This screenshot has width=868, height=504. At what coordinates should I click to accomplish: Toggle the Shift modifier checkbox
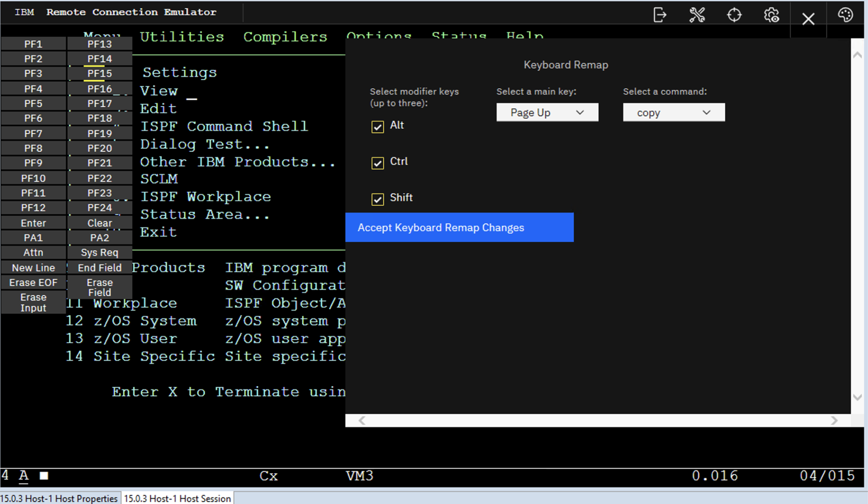pos(378,199)
